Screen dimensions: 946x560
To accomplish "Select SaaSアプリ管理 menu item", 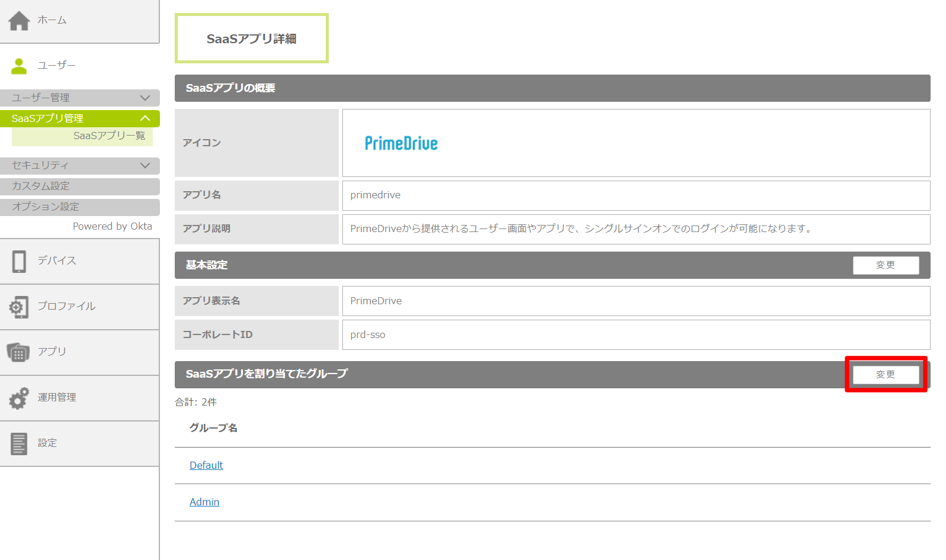I will [80, 118].
